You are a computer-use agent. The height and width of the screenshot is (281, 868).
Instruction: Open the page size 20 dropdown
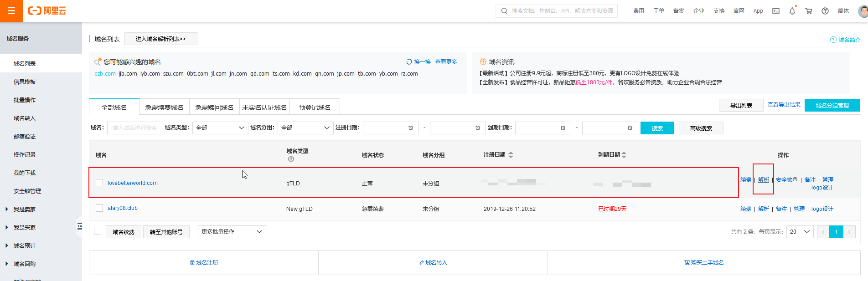coord(800,232)
